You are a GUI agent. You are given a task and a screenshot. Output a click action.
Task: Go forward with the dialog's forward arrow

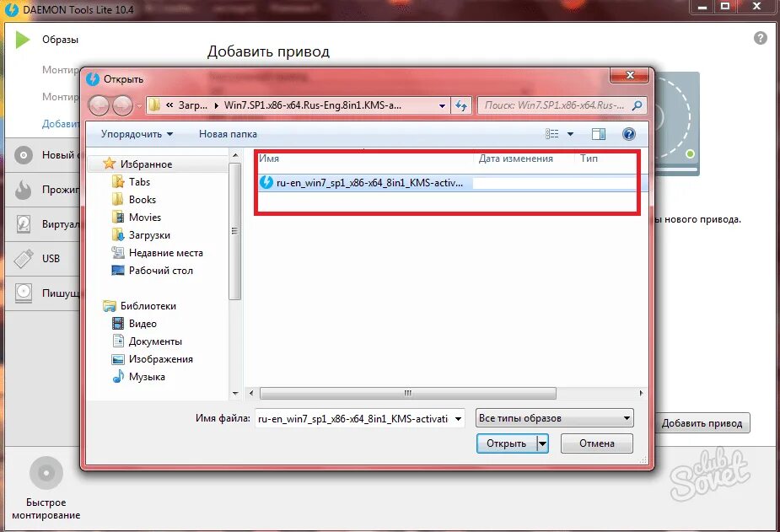pyautogui.click(x=122, y=105)
